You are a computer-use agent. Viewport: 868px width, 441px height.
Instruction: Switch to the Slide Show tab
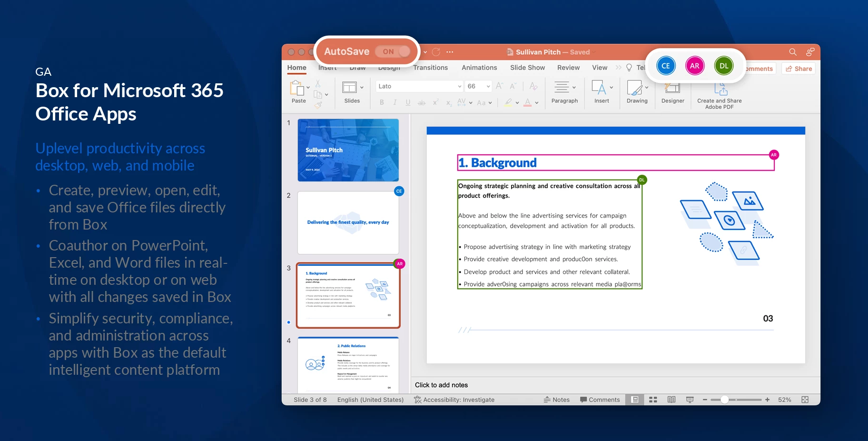[527, 68]
